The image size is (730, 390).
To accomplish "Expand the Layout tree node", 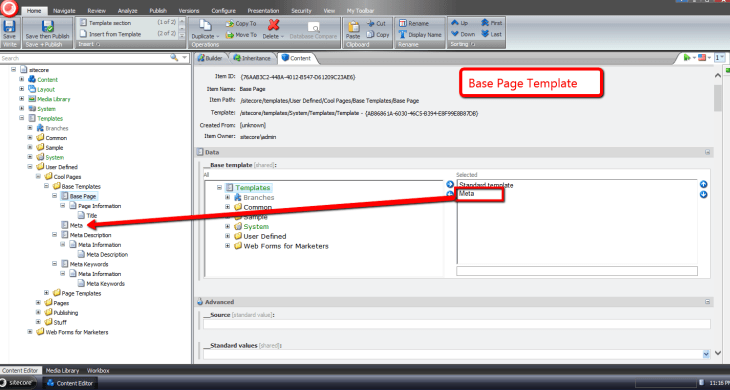I will [x=21, y=89].
